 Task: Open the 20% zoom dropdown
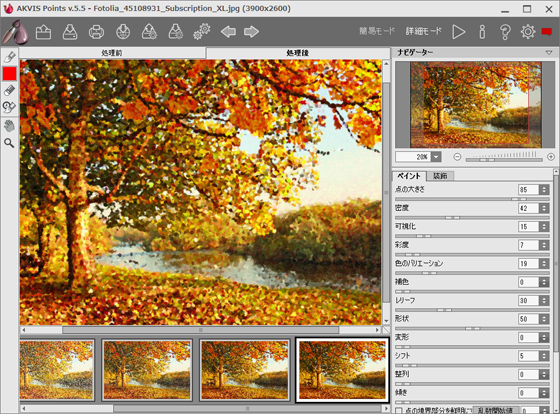click(x=436, y=157)
